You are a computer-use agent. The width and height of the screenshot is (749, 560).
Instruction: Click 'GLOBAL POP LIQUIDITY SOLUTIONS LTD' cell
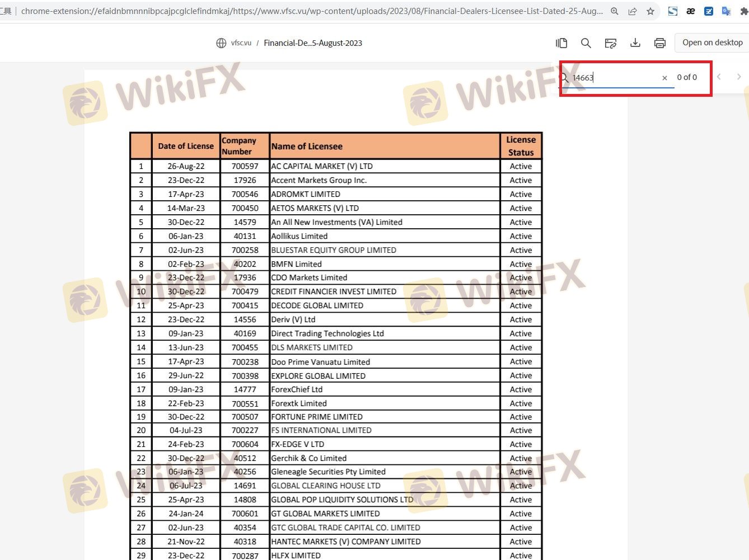point(385,500)
